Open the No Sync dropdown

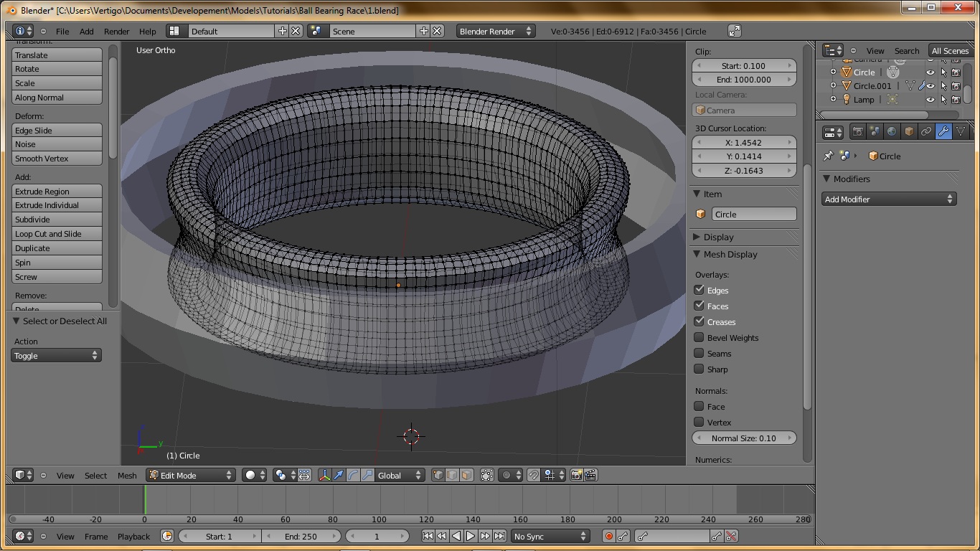point(550,536)
